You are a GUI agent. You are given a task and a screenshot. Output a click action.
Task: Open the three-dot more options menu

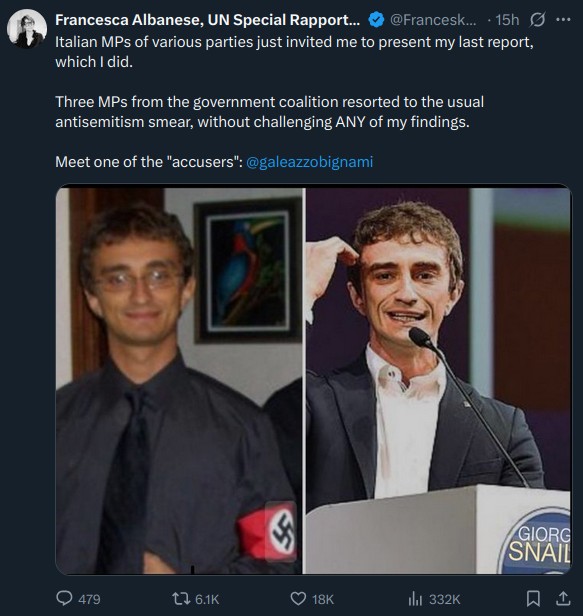(x=563, y=19)
